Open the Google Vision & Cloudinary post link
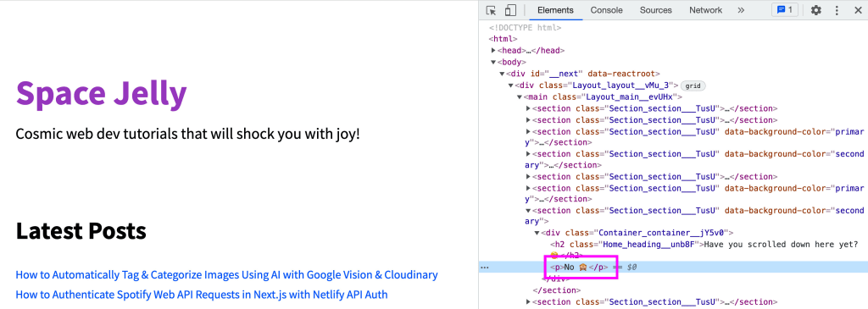The height and width of the screenshot is (309, 868). point(226,275)
